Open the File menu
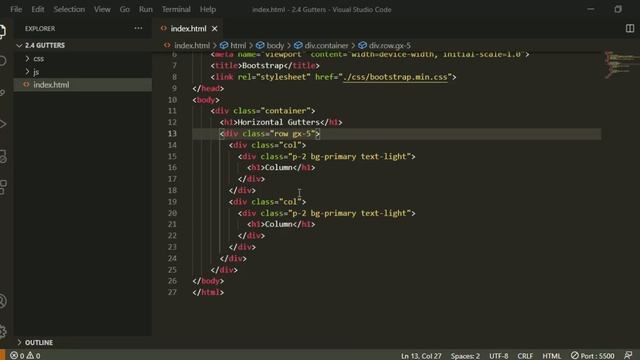 click(16, 9)
